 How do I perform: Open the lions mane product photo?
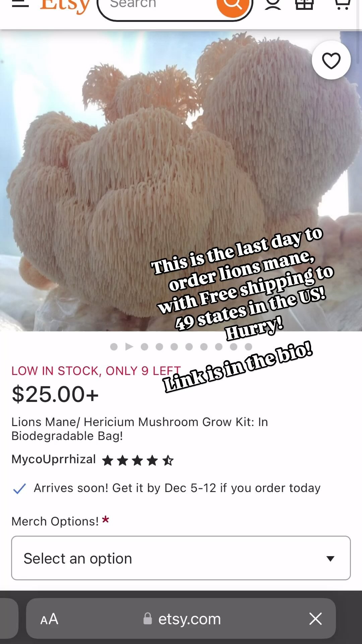point(181,181)
